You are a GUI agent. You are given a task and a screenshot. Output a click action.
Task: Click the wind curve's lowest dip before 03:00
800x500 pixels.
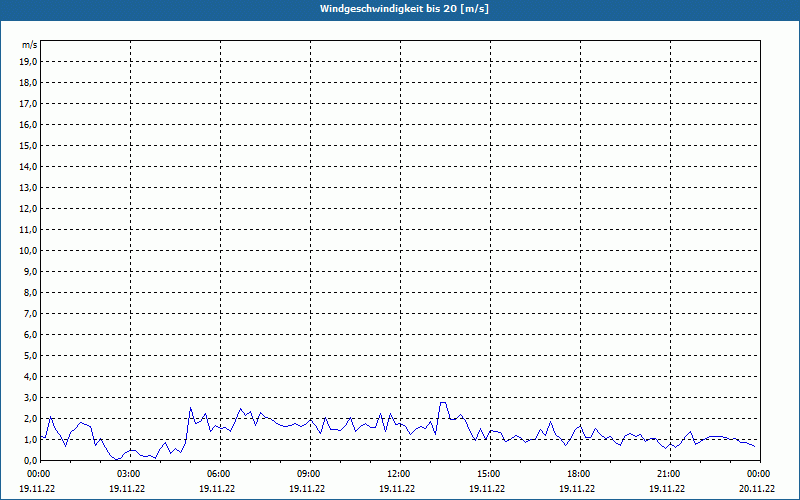pos(115,459)
